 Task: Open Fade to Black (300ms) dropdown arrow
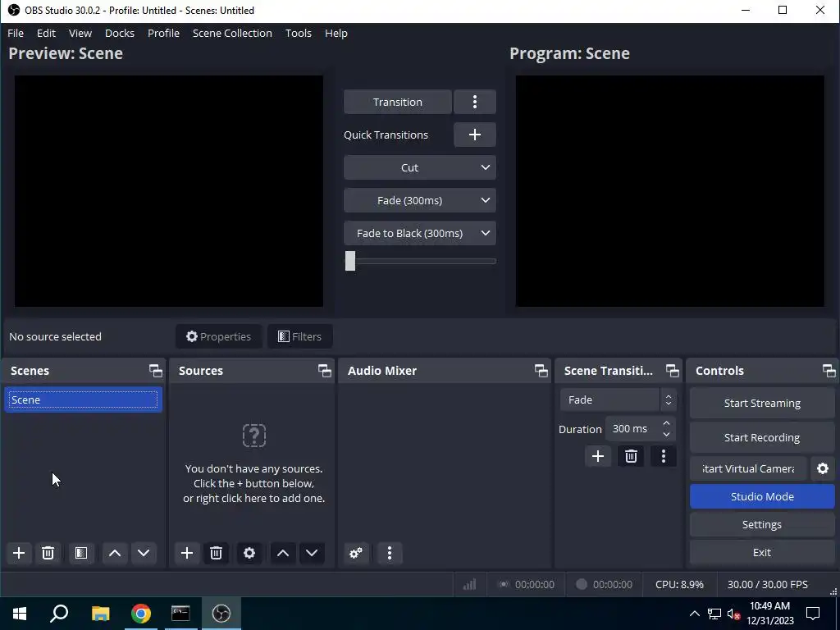pyautogui.click(x=486, y=233)
